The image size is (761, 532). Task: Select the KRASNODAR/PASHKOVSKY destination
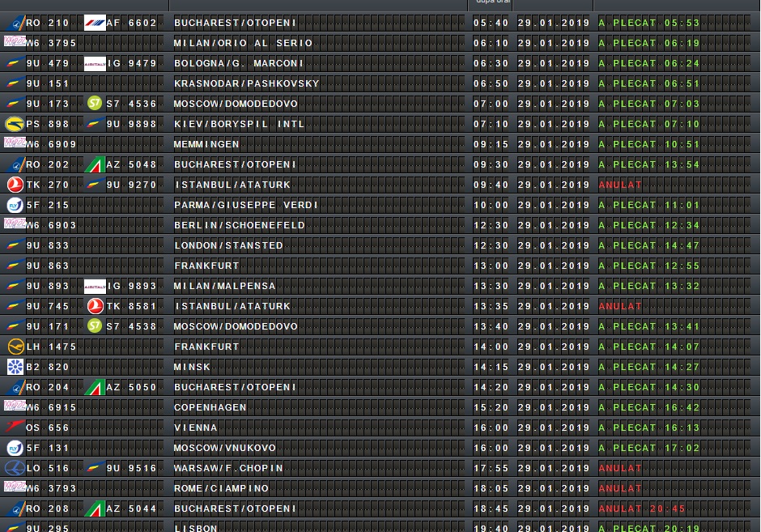click(x=247, y=83)
